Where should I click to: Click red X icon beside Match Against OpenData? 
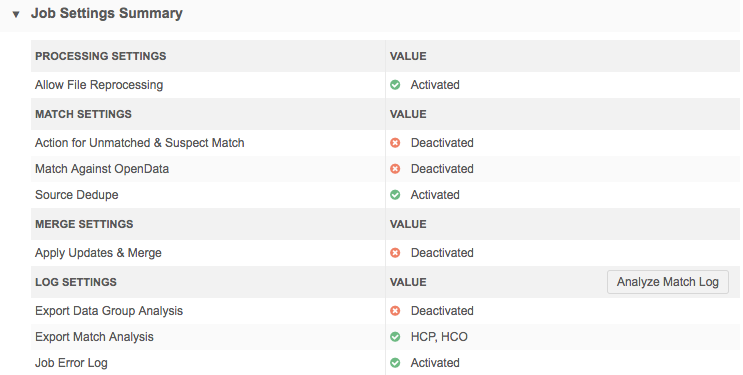click(x=395, y=169)
